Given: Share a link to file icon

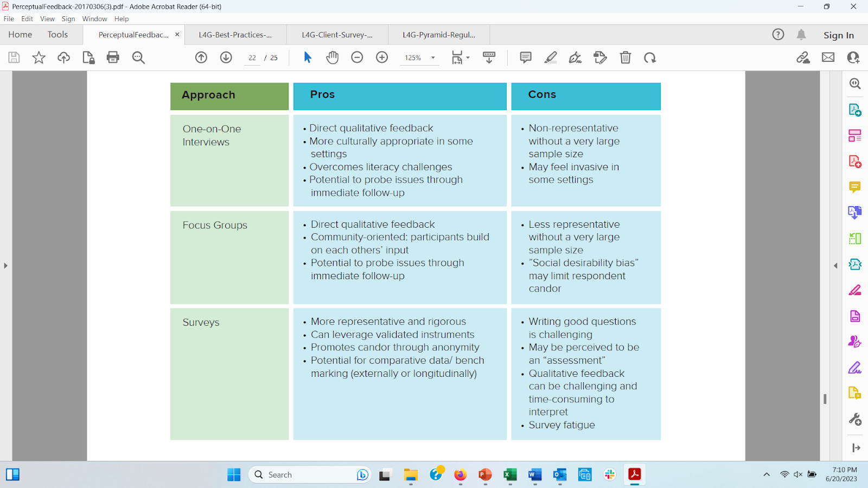Looking at the screenshot, I should (x=803, y=57).
